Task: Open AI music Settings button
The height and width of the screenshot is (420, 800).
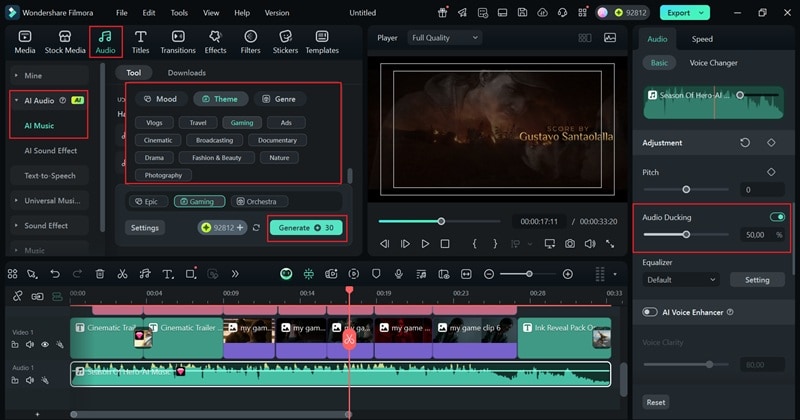Action: [x=144, y=228]
